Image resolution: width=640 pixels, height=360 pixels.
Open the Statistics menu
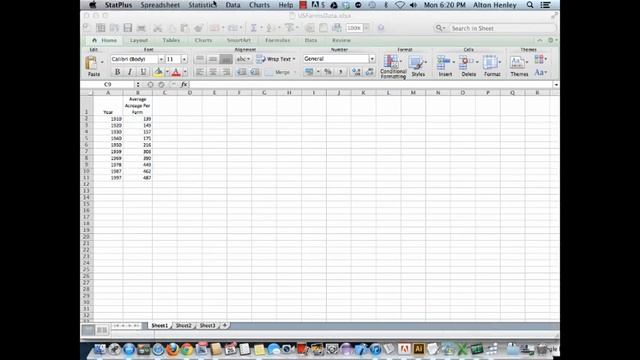pos(202,5)
